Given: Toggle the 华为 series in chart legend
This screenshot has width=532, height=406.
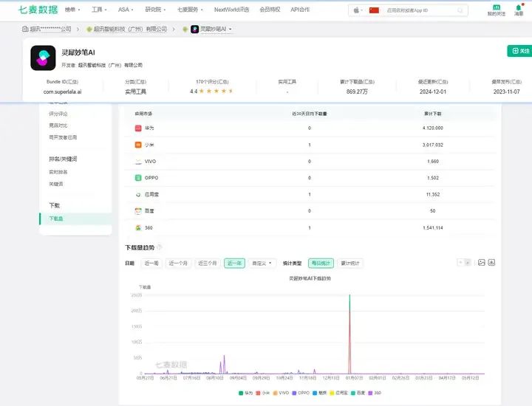Looking at the screenshot, I should coord(245,393).
